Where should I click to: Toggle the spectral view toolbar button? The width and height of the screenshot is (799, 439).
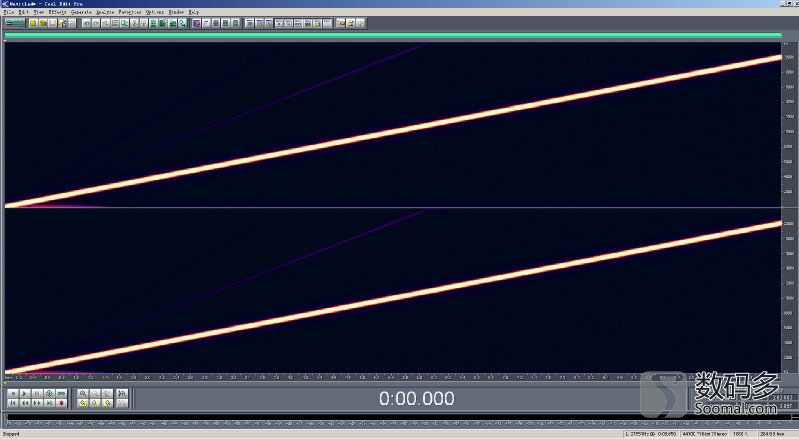click(x=196, y=22)
